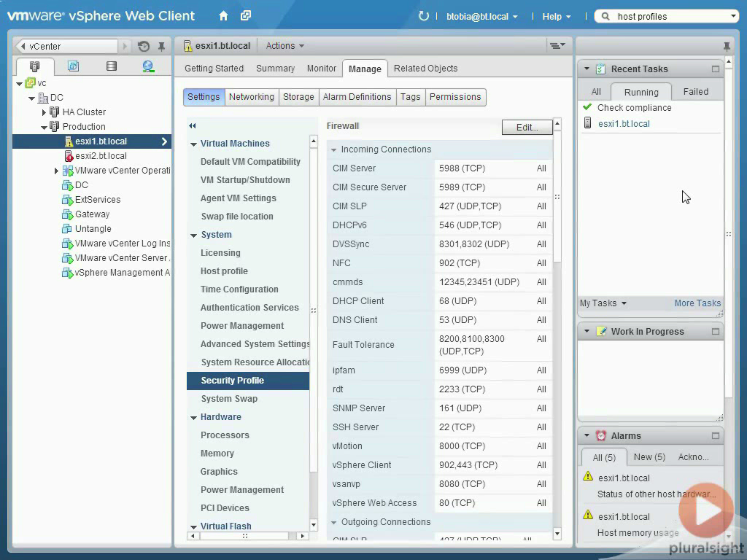Image resolution: width=747 pixels, height=560 pixels.
Task: Collapse Outgoing Connections section
Action: [333, 522]
